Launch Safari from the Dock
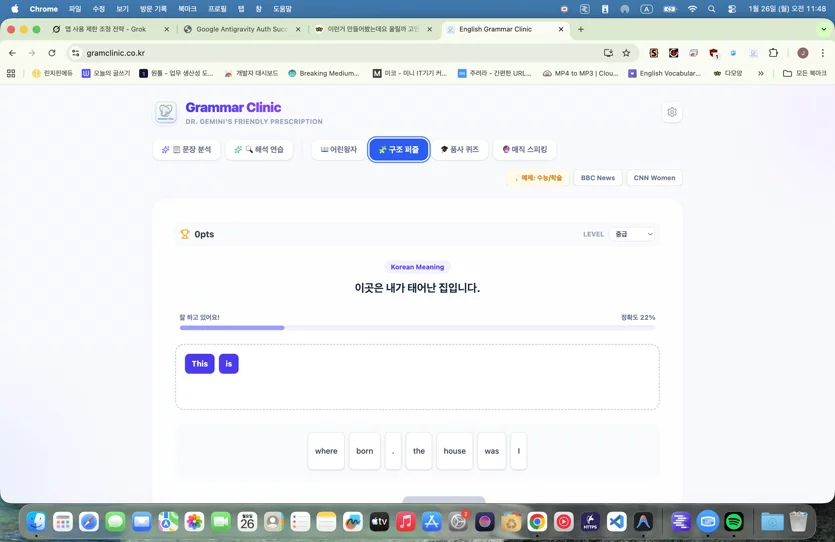835x542 pixels. point(89,522)
